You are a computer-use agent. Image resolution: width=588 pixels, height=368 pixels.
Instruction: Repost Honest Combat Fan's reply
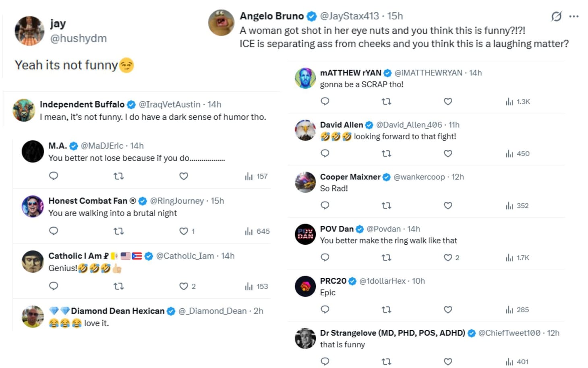119,231
